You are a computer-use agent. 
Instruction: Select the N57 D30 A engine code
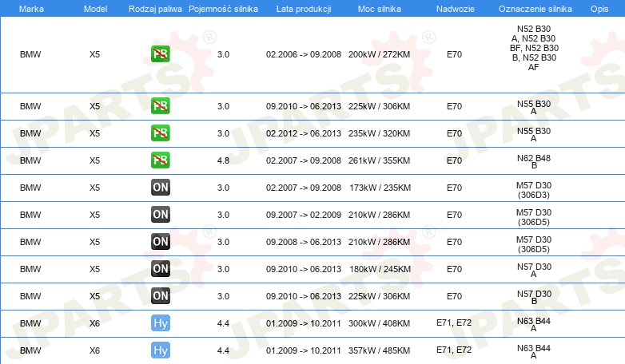coord(534,270)
